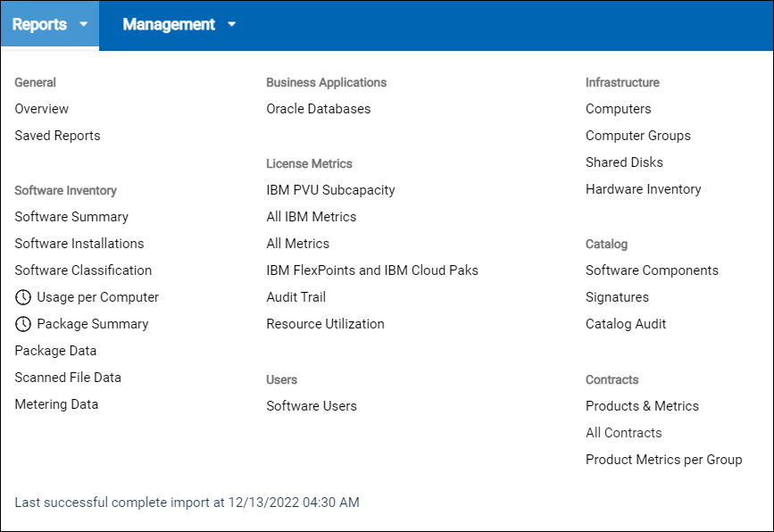Click clock icon beside Usage per Computer
Viewport: 774px width, 532px height.
[x=23, y=297]
